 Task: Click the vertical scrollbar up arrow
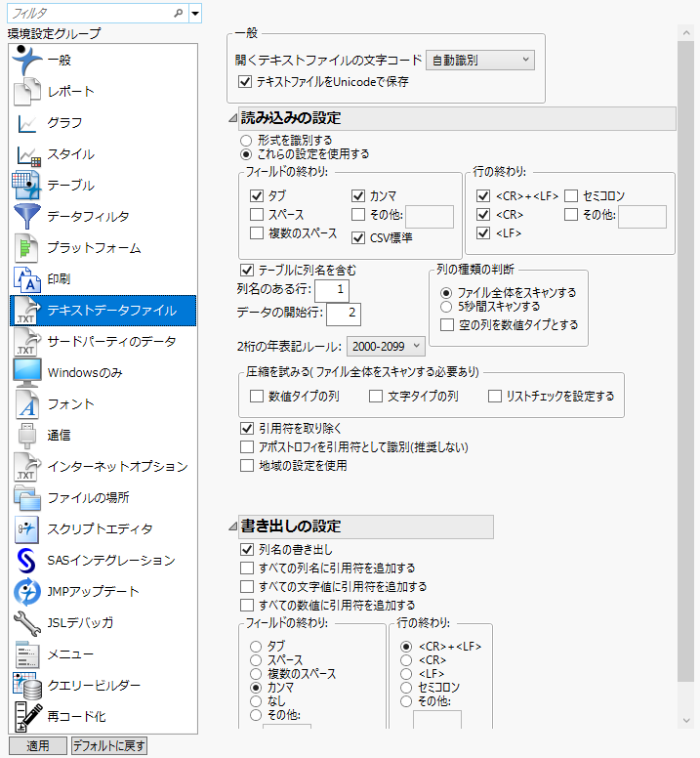tap(685, 33)
